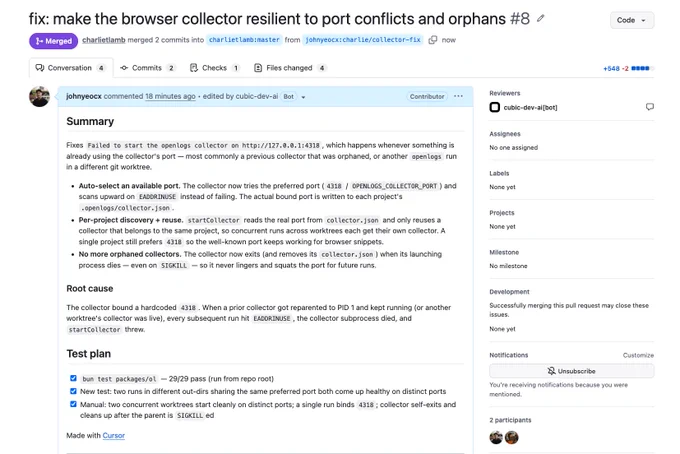Click Customize notifications link

(x=638, y=355)
